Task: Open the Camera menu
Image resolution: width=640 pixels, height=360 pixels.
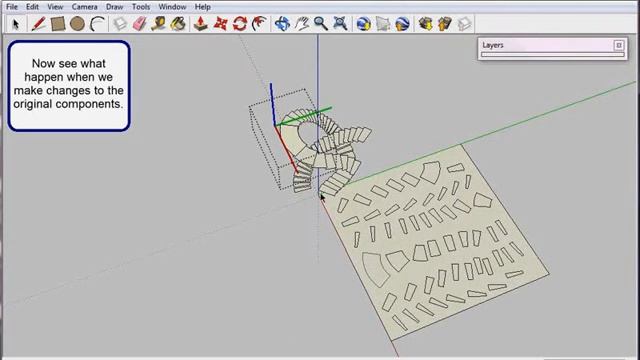Action: click(x=84, y=7)
